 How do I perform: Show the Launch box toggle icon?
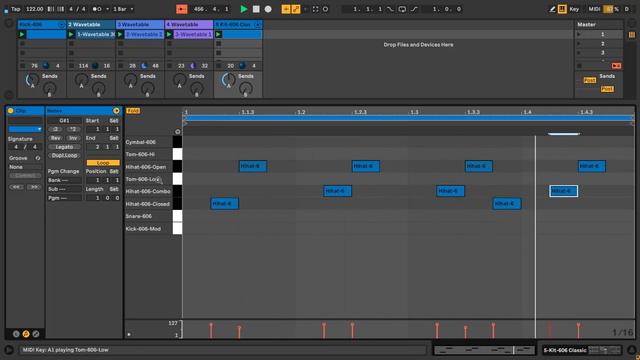click(x=16, y=334)
